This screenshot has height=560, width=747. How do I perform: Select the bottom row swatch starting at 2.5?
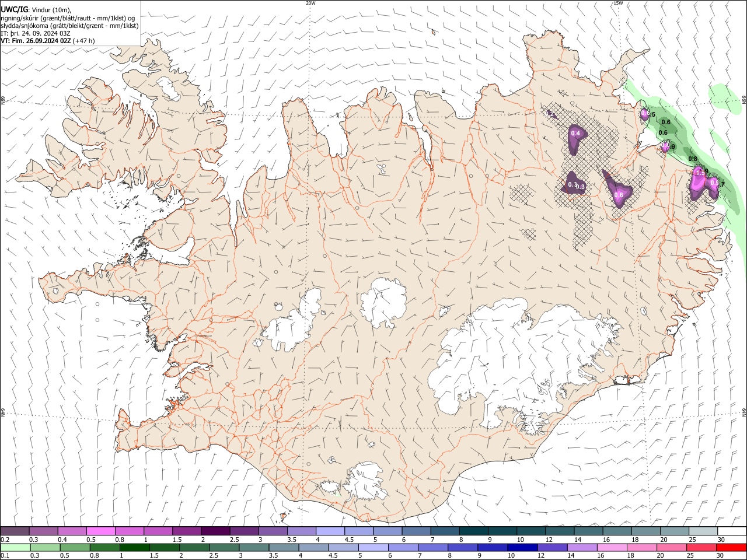click(225, 547)
